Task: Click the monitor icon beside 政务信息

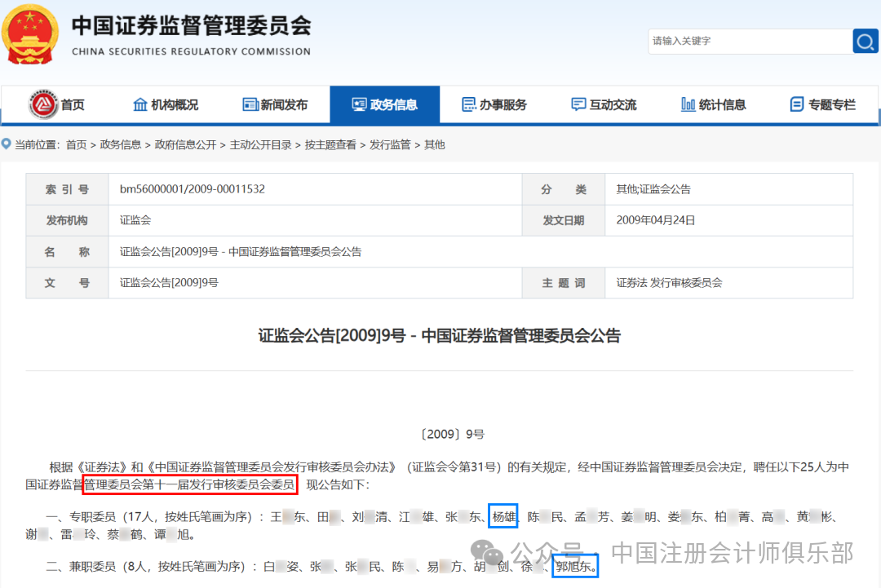Action: 359,104
